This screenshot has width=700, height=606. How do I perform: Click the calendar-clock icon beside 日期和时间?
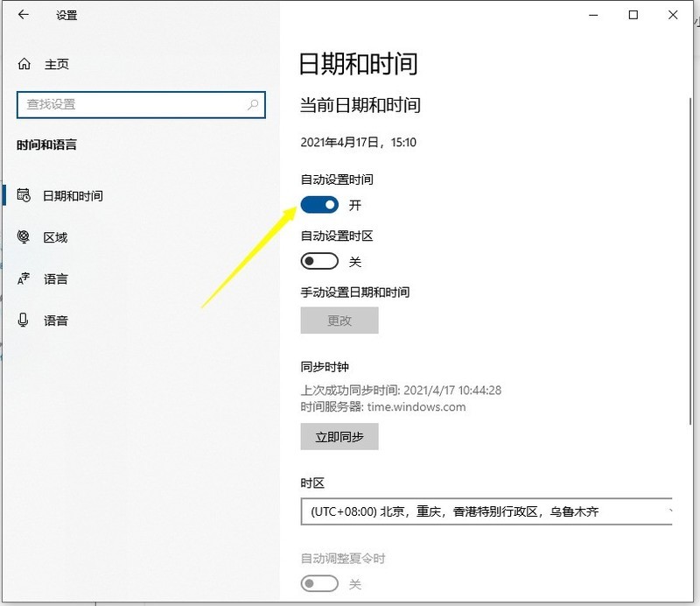coord(24,195)
